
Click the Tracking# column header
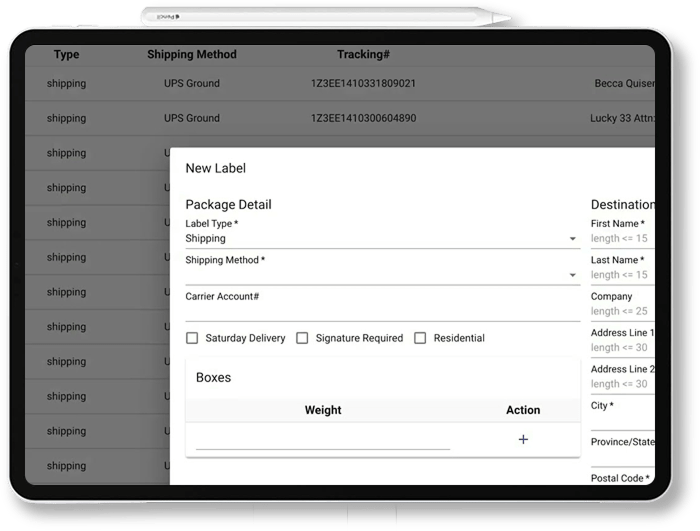pos(363,54)
